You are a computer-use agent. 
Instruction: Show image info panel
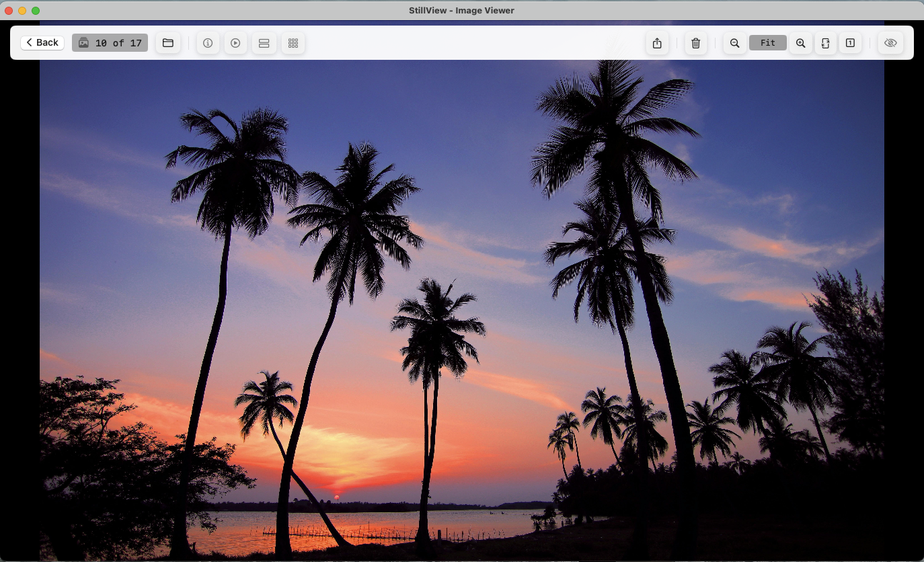pyautogui.click(x=208, y=43)
